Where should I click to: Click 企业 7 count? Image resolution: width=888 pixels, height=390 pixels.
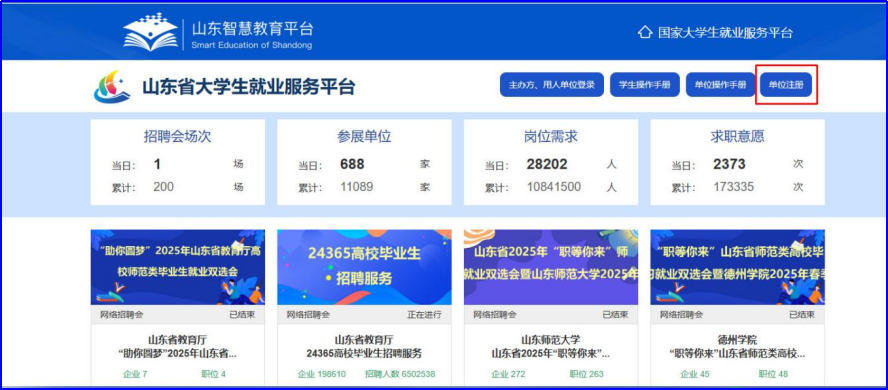[135, 374]
